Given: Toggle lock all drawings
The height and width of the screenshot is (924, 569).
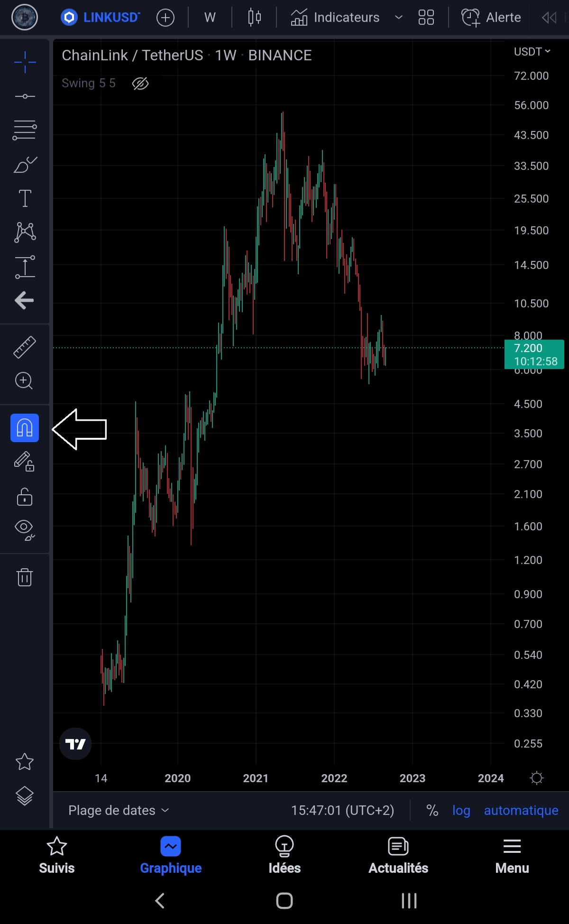Looking at the screenshot, I should [x=25, y=497].
